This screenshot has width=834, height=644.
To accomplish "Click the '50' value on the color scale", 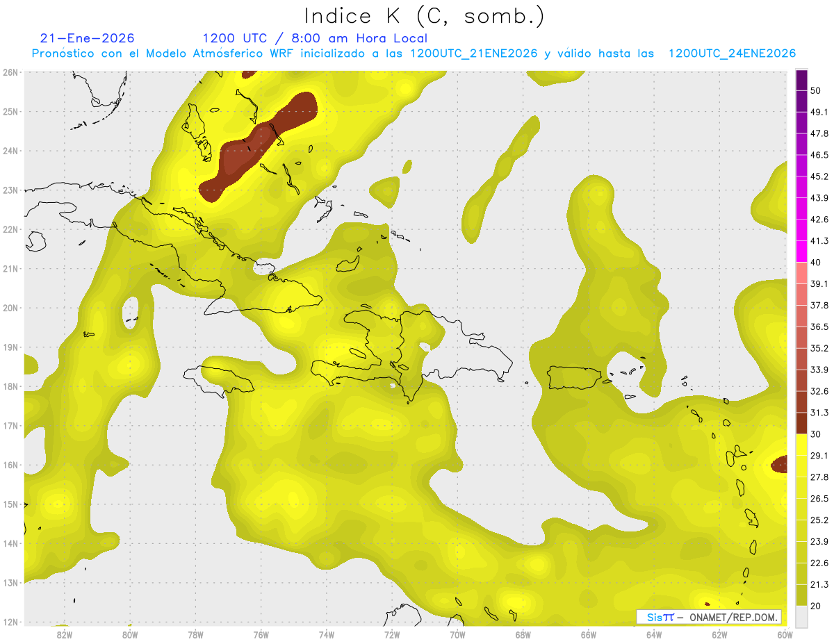I will pos(815,90).
